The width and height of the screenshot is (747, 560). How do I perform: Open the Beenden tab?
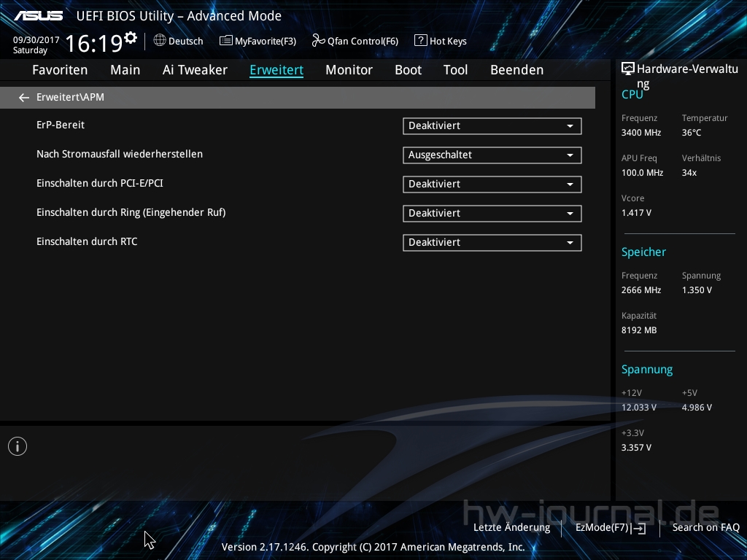tap(517, 70)
